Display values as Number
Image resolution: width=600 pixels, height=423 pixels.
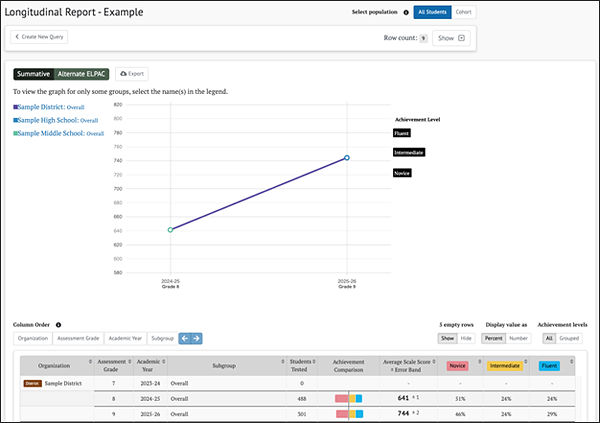coord(518,338)
